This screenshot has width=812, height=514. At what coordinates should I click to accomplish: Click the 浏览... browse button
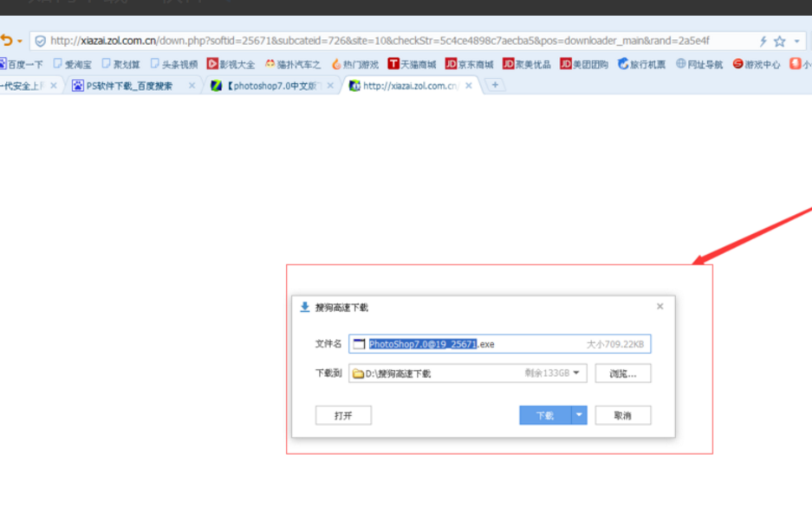point(623,373)
